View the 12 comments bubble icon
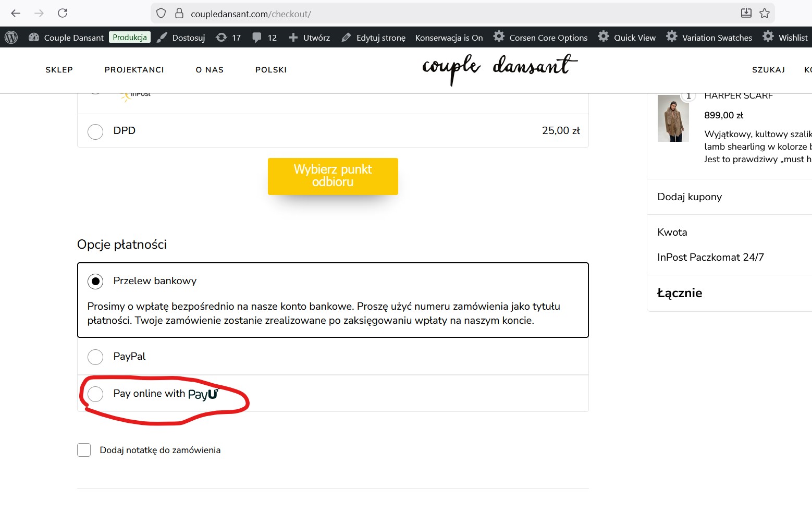This screenshot has height=512, width=812. coord(264,38)
